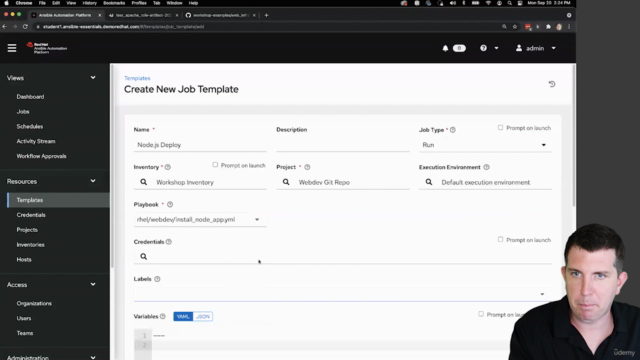Enable Job Type prompt on launch
The image size is (640, 360).
pos(500,128)
